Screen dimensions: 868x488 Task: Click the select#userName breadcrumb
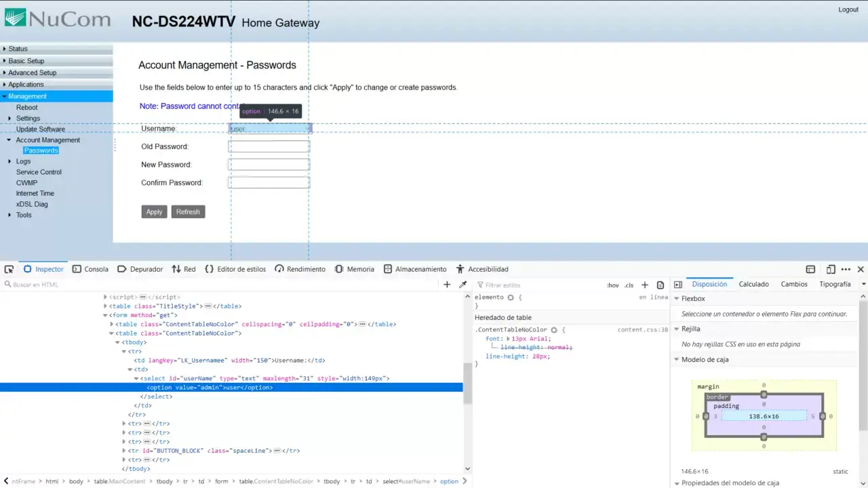click(x=406, y=481)
